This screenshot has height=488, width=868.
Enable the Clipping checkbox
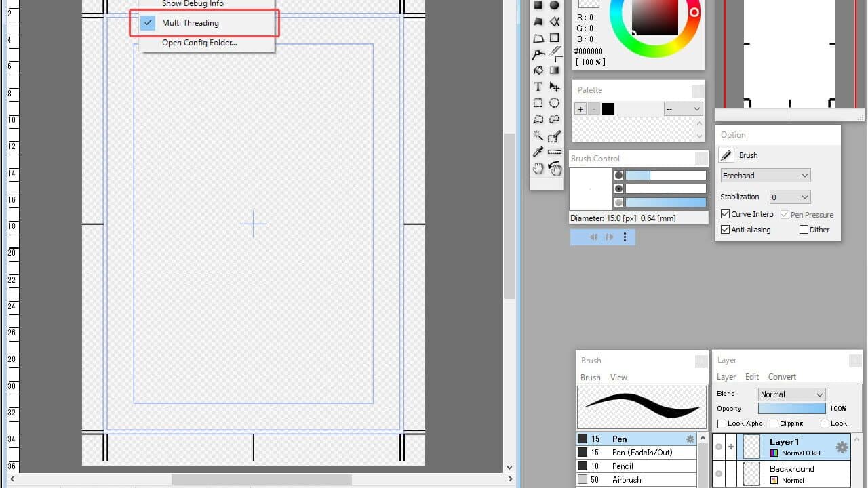click(774, 424)
